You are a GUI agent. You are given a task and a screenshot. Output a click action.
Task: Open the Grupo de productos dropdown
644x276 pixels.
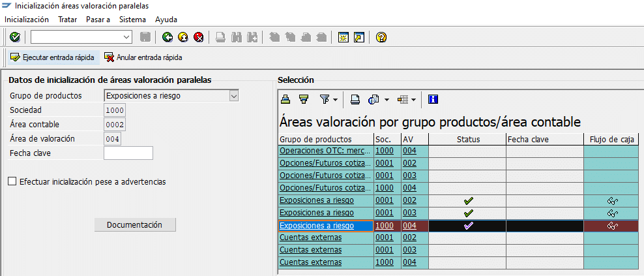234,96
